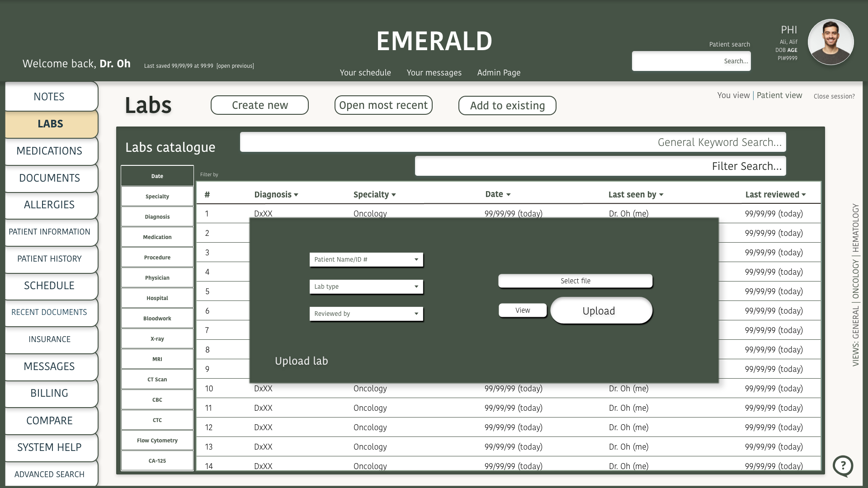
Task: Switch to You view
Action: tap(733, 95)
